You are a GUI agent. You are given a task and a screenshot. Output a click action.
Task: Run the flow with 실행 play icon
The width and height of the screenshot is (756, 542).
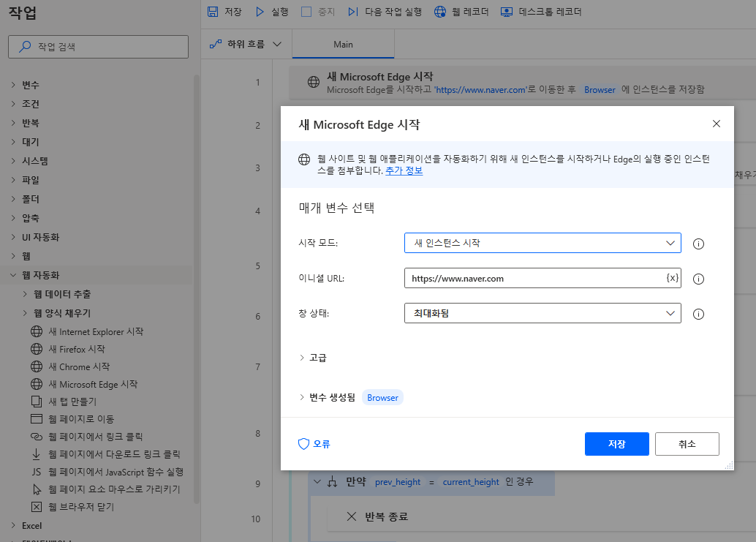coord(260,12)
